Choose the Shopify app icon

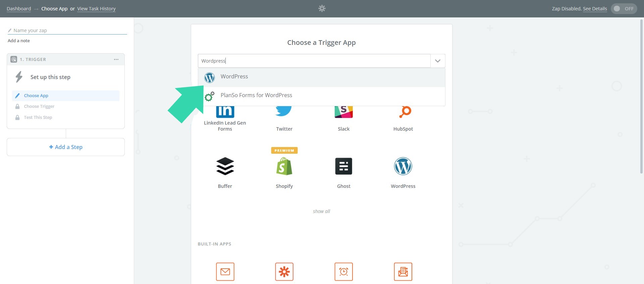tap(284, 166)
